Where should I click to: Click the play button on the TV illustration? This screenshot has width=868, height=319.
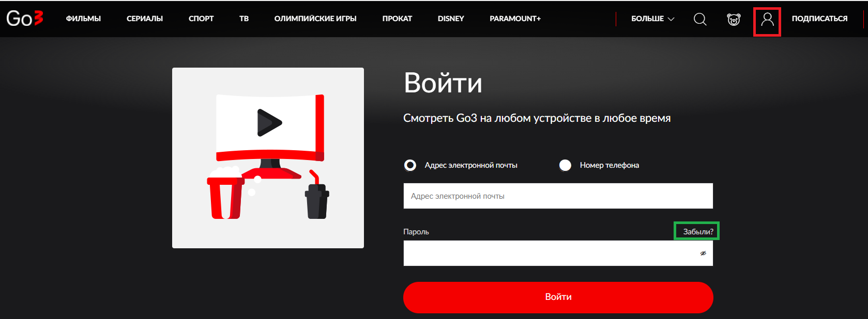pyautogui.click(x=269, y=123)
